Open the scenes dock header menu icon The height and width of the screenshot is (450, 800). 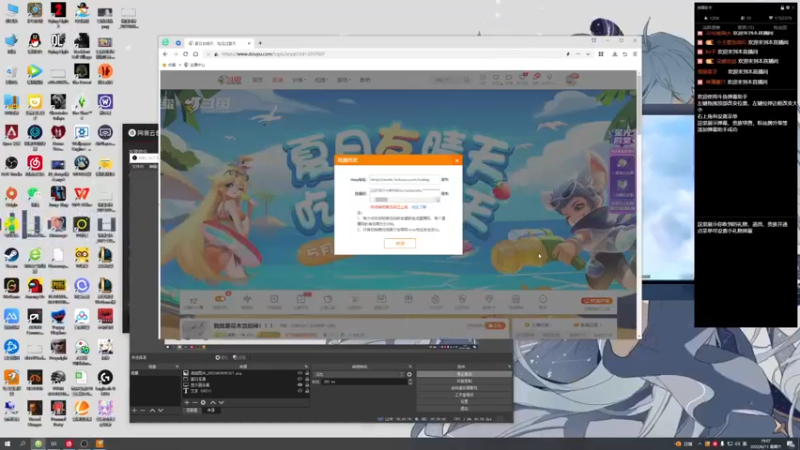click(177, 366)
